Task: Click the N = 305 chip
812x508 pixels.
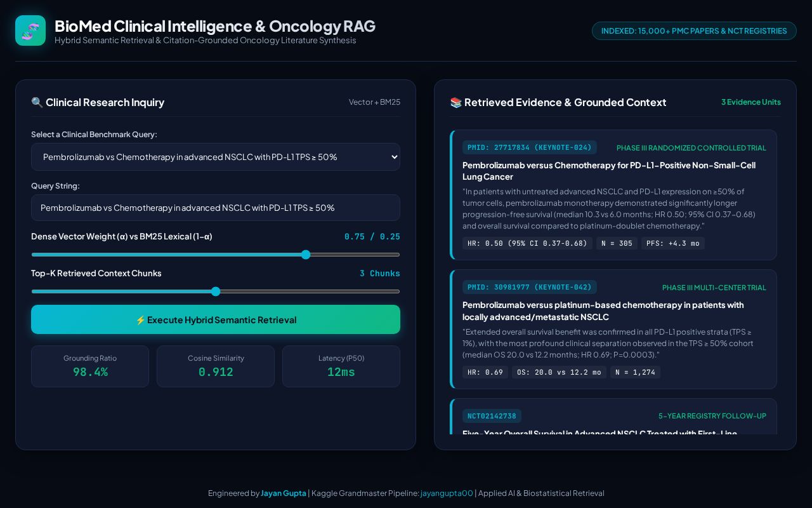Action: (x=617, y=243)
